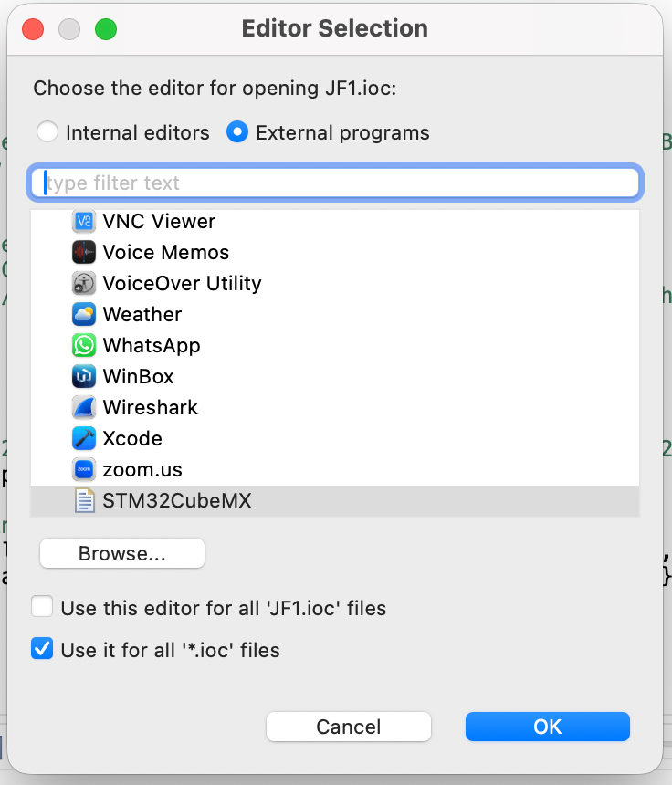Screen dimensions: 672x785
Task: Click the WhatsApp icon
Action: (84, 345)
